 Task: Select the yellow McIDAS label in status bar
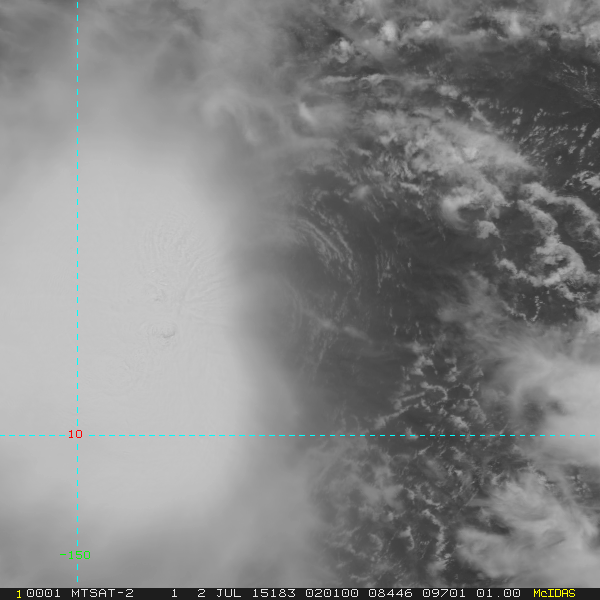point(554,593)
